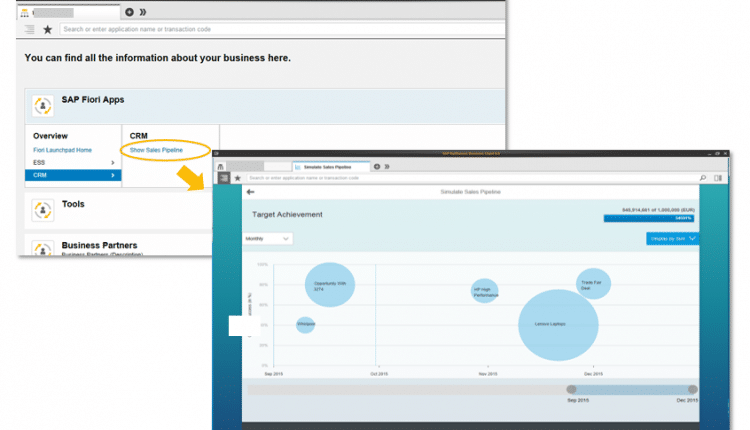The height and width of the screenshot is (430, 750).
Task: Switch to the Simulate Sales Pipeline tab
Action: point(331,167)
